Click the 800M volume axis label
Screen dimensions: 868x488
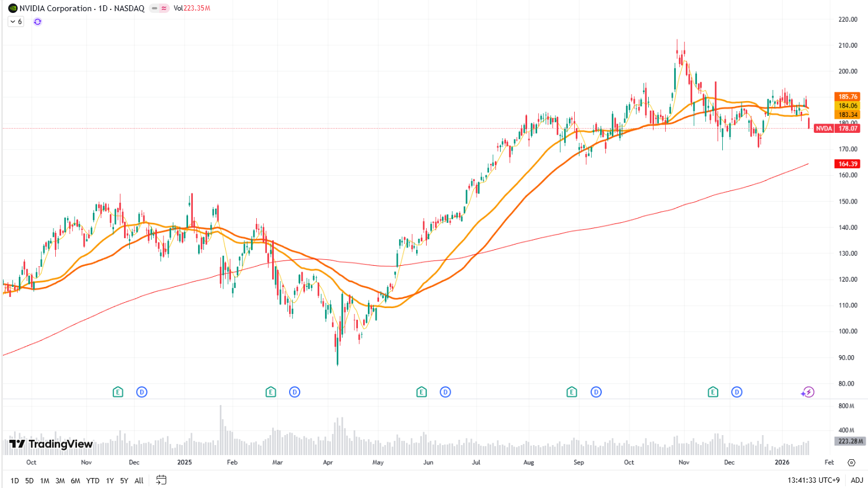[846, 406]
